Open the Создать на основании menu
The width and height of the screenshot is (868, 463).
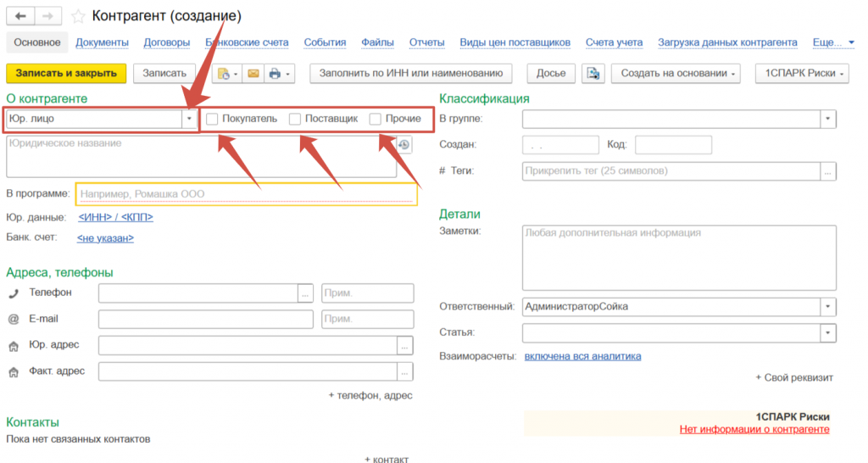click(679, 74)
